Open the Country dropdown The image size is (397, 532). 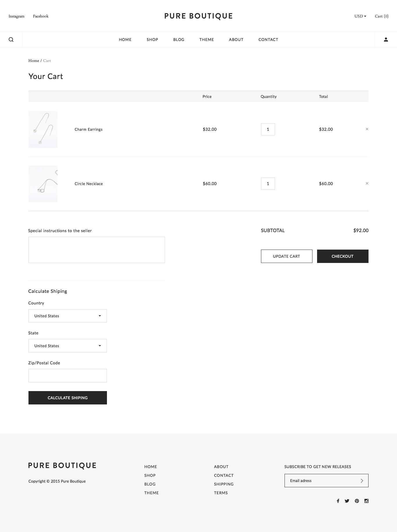pyautogui.click(x=68, y=316)
